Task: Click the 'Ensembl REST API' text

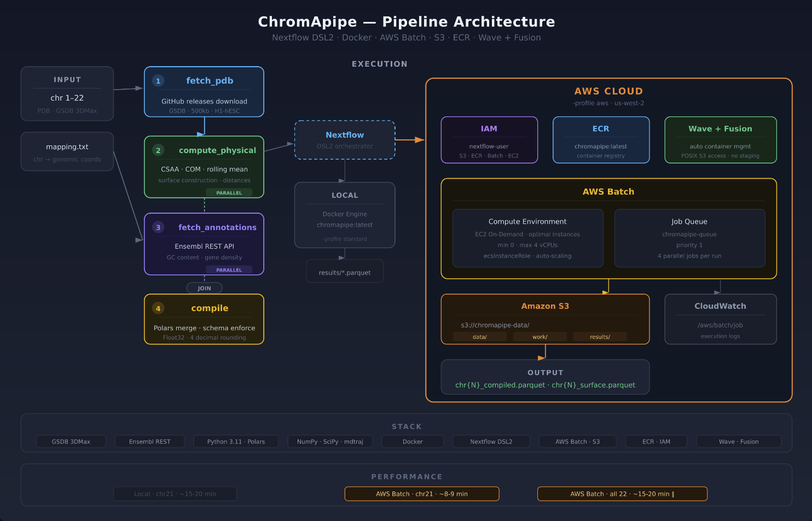Action: point(204,247)
